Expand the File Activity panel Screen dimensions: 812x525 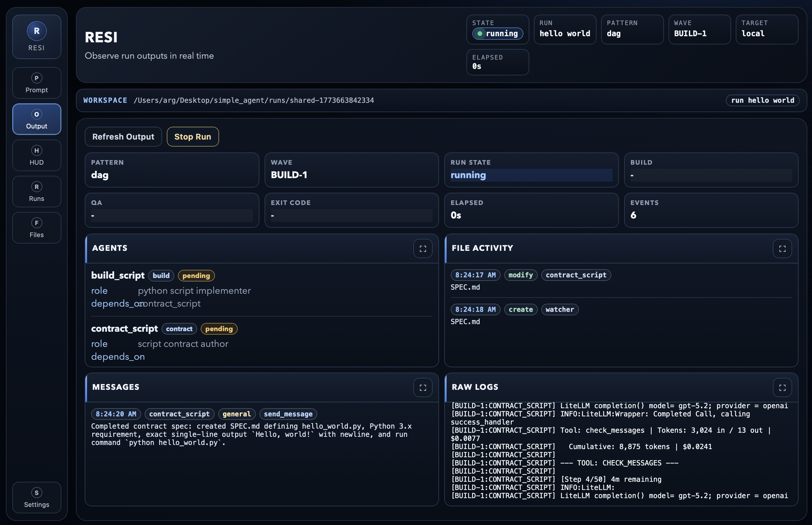pos(782,248)
